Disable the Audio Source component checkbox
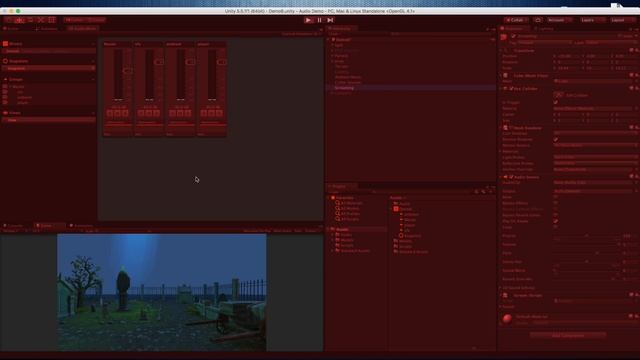 [x=511, y=177]
